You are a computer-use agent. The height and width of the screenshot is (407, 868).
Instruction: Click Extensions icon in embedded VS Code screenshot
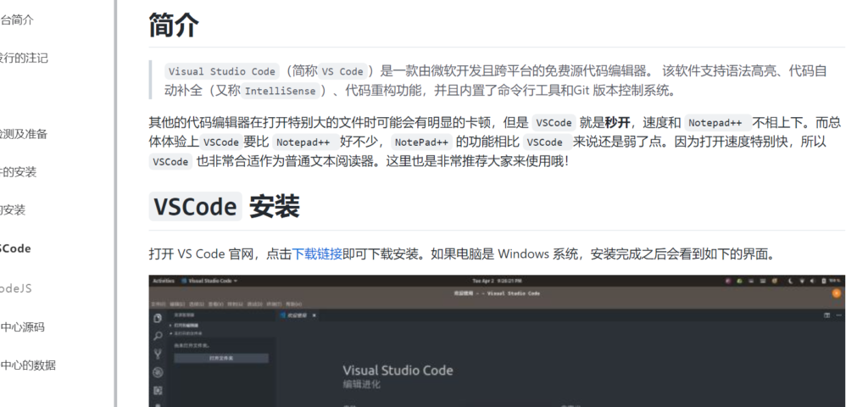[x=158, y=391]
